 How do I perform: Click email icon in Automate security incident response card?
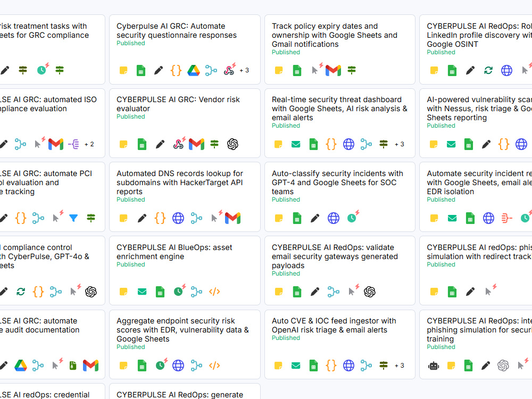click(452, 218)
